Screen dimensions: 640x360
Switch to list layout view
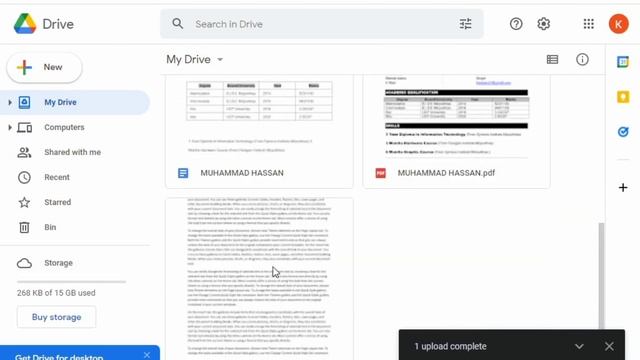click(x=552, y=60)
